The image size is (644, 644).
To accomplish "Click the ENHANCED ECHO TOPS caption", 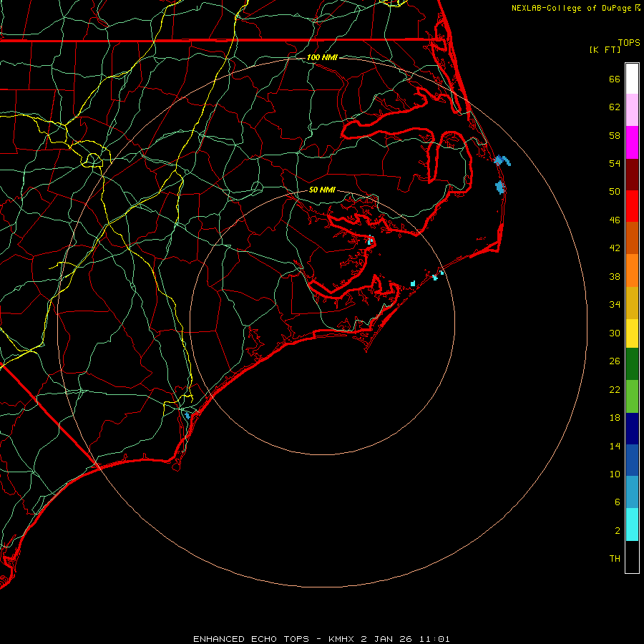I will 251,639.
